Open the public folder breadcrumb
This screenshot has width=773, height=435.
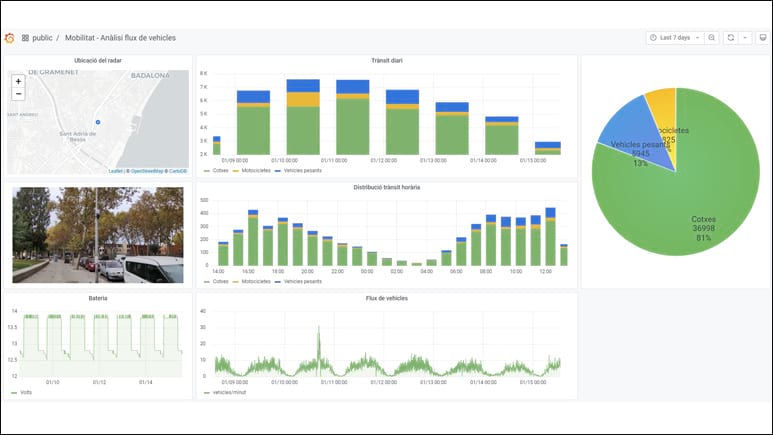pyautogui.click(x=42, y=38)
